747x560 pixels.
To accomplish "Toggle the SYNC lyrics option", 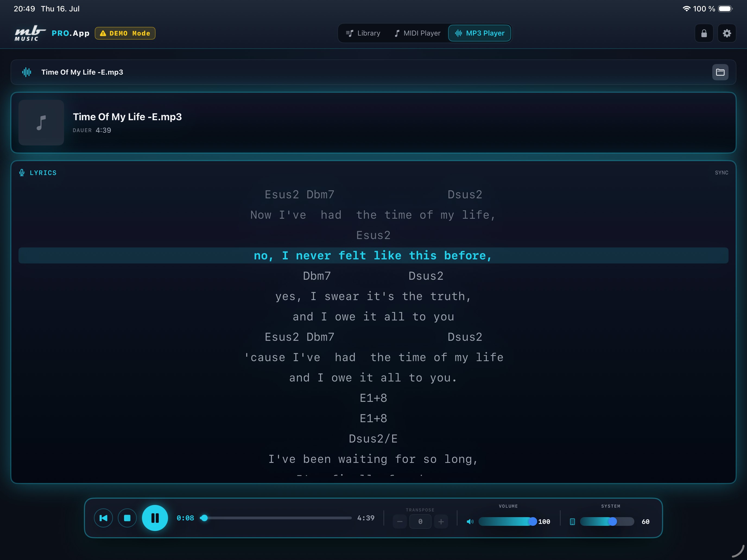I will point(721,173).
